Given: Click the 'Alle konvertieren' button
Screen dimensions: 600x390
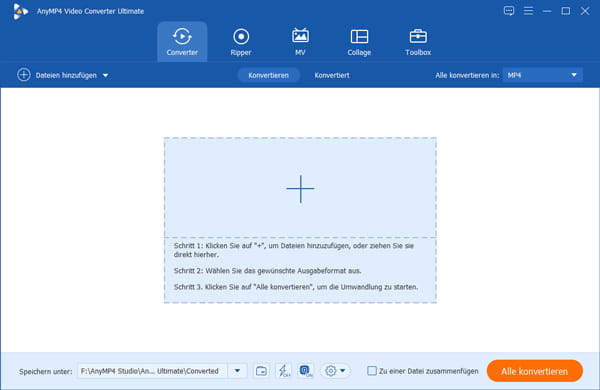Looking at the screenshot, I should 535,371.
